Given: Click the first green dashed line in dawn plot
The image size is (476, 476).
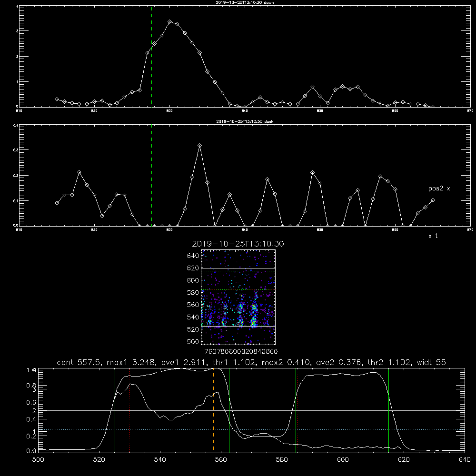Looking at the screenshot, I should (151, 56).
